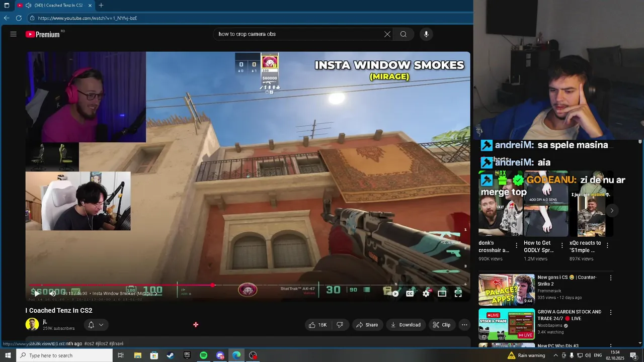Go to YouTube Premium home logo
Screen dimensions: 644x362
click(x=43, y=34)
